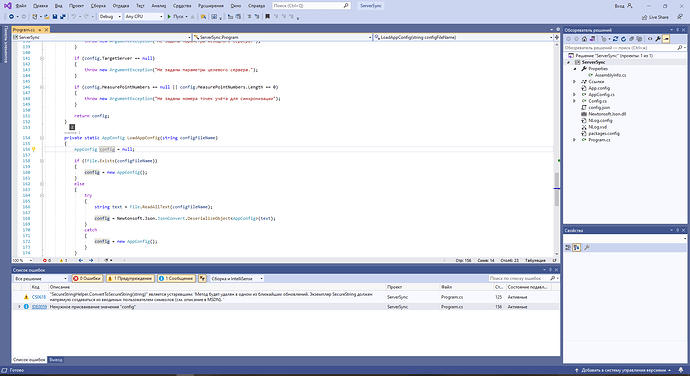Expand the AppConfig.cs node

click(x=574, y=94)
